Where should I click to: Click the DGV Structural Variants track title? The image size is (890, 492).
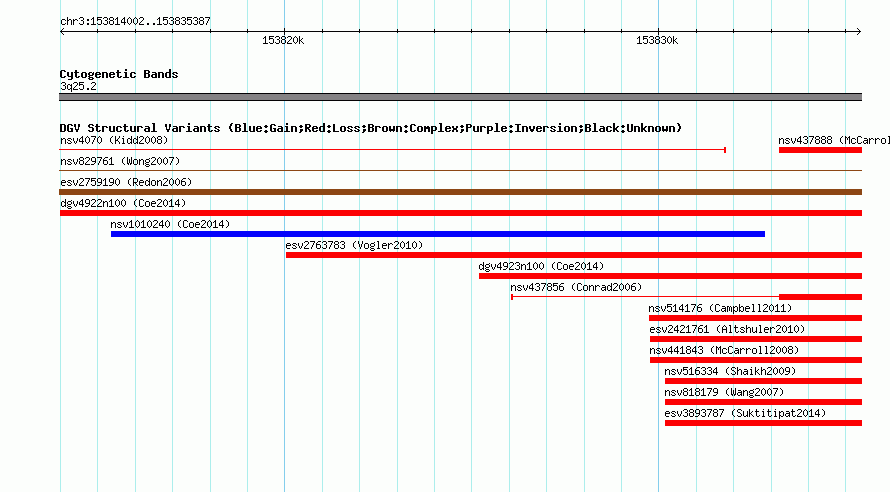[x=371, y=128]
